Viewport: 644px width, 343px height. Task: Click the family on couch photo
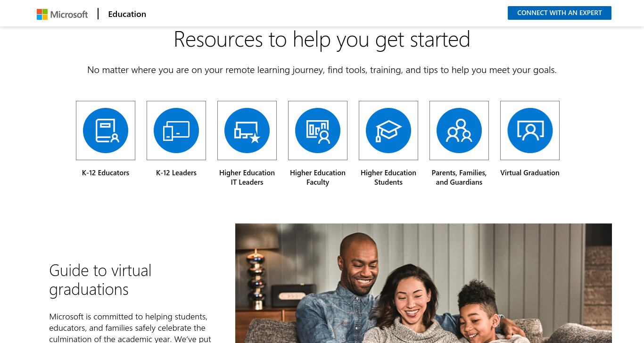click(423, 283)
